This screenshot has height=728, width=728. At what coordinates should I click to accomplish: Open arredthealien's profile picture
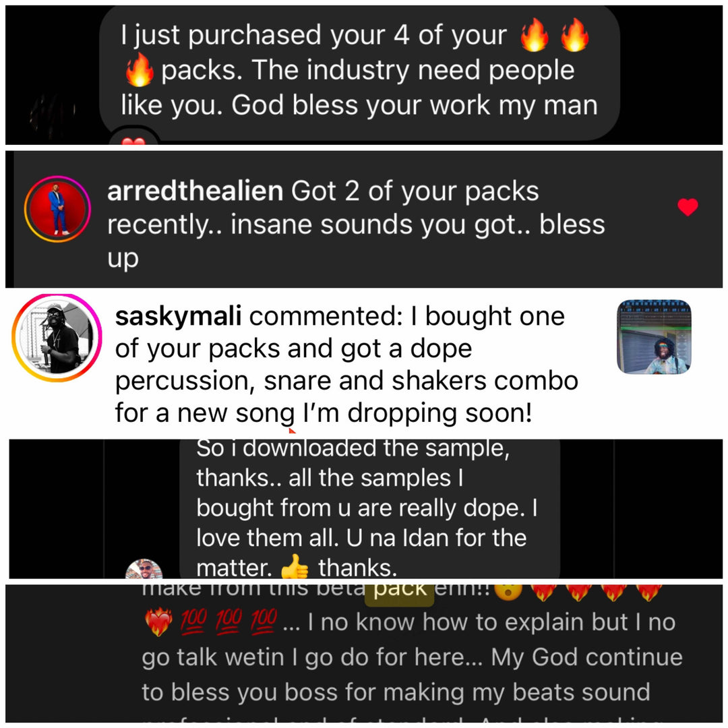[57, 209]
